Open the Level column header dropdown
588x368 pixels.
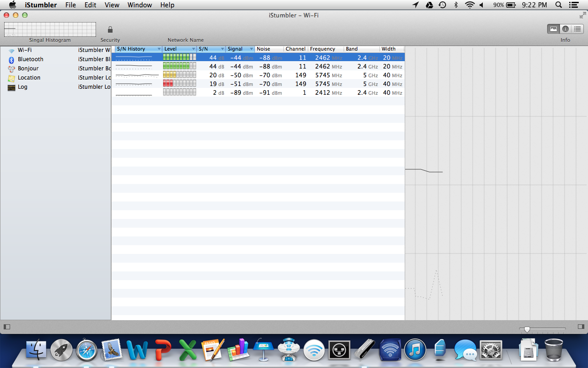194,49
